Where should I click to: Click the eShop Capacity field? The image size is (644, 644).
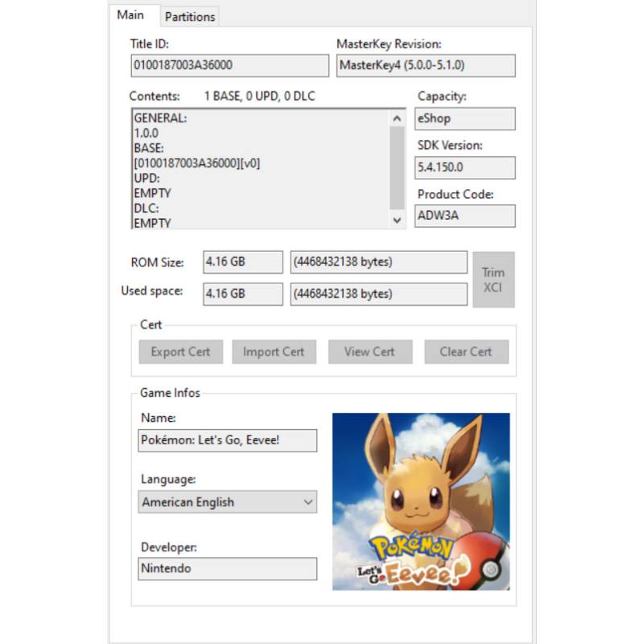pyautogui.click(x=465, y=118)
